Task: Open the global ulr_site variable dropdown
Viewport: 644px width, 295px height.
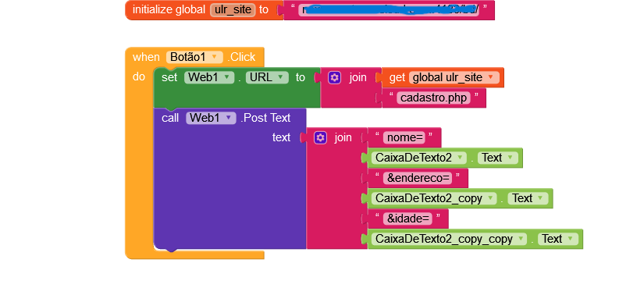Action: (454, 78)
